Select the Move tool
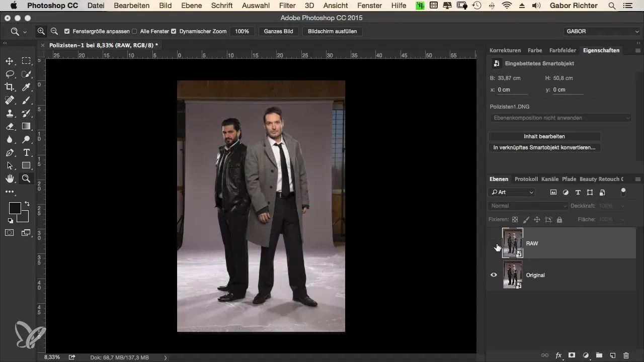The height and width of the screenshot is (362, 644). tap(10, 61)
